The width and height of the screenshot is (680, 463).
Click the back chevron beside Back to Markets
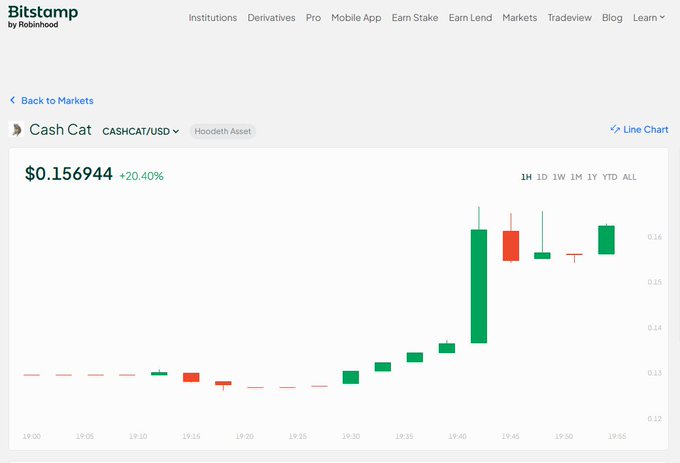pos(13,100)
